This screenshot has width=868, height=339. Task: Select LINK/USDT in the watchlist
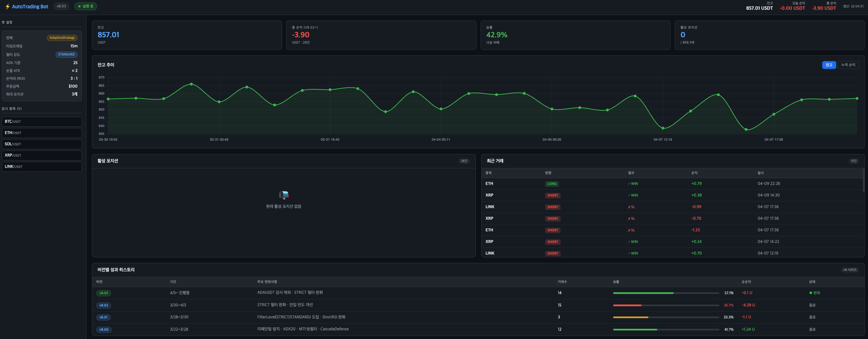coord(42,167)
